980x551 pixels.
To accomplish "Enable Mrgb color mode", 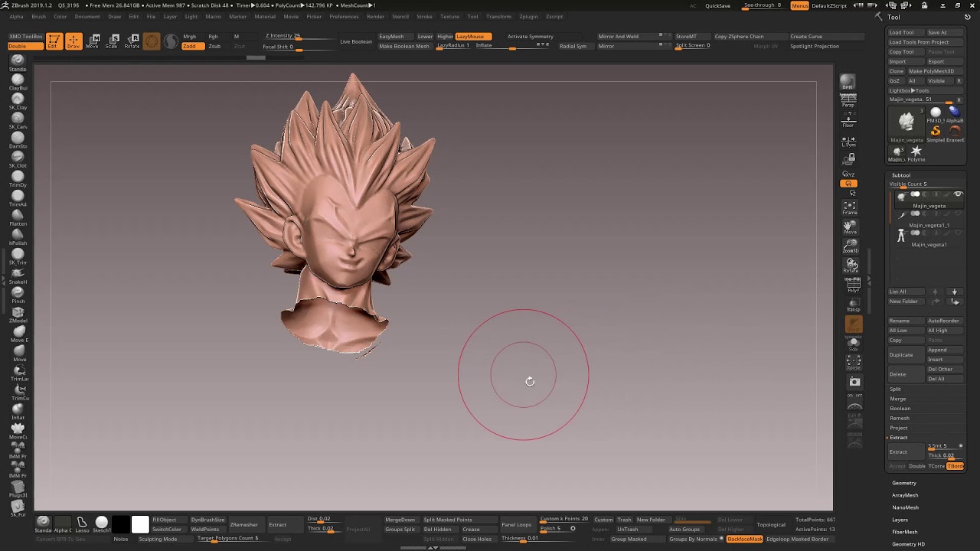I will [x=190, y=37].
